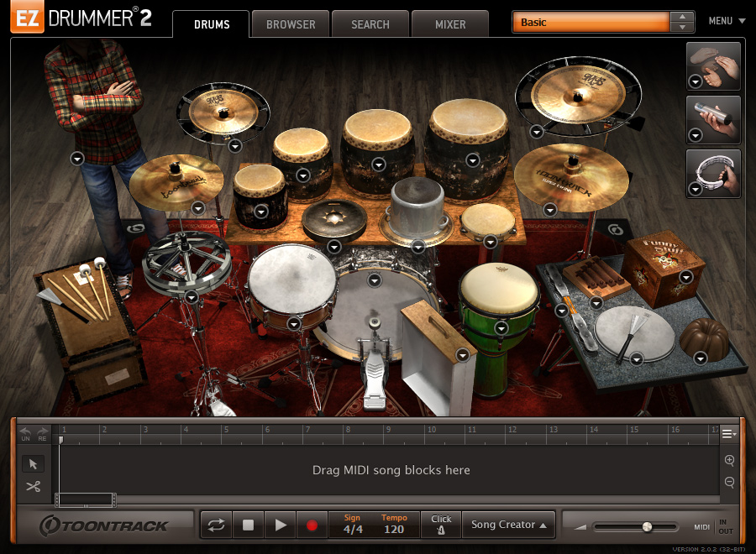Toggle loop playback on
The image size is (756, 554).
click(216, 525)
